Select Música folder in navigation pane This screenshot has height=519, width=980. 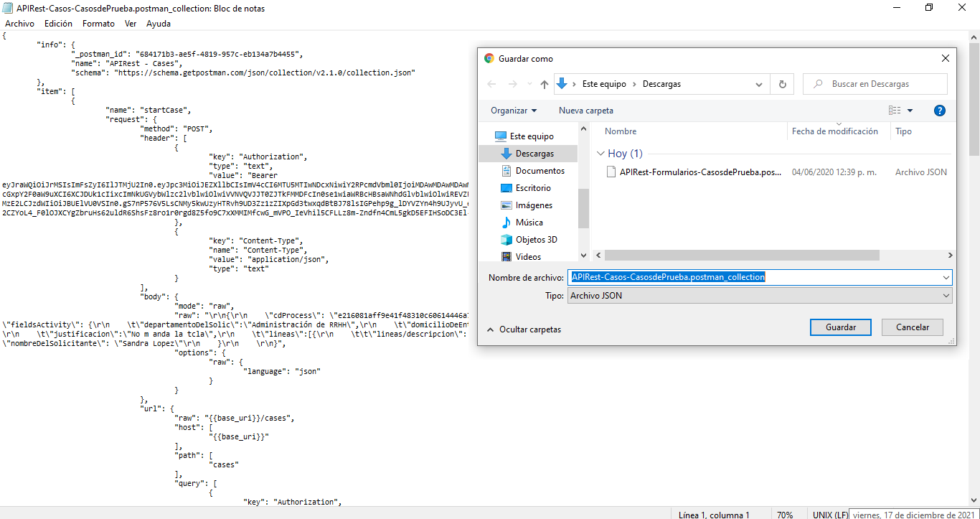[x=529, y=223]
